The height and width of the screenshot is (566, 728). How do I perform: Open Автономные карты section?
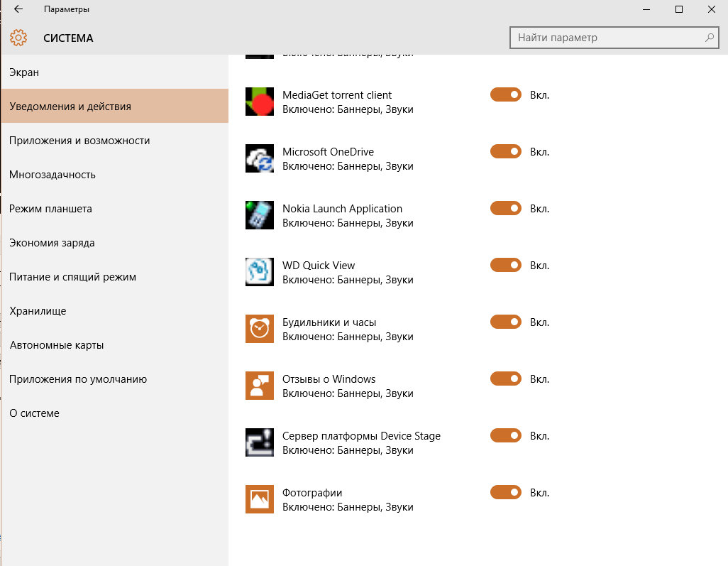tap(115, 345)
